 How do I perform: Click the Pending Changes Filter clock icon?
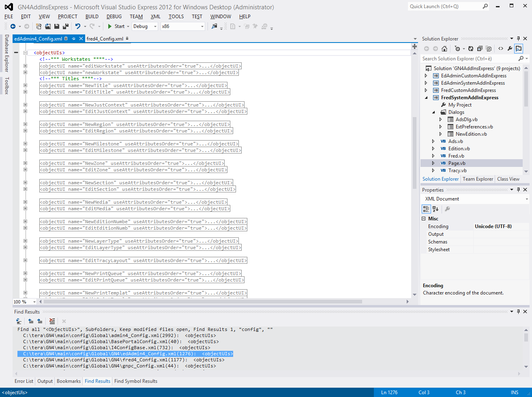point(457,49)
